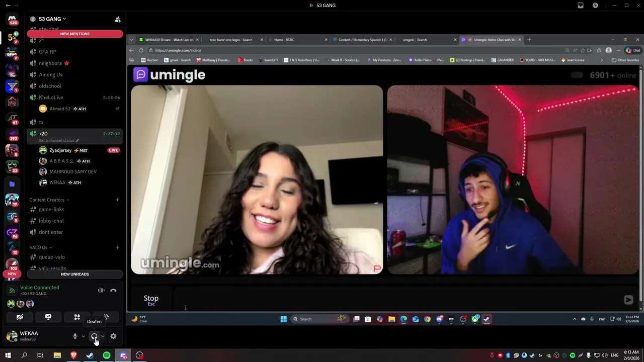This screenshot has height=362, width=644.
Task: Open the CALANDER bookmark
Action: tap(502, 60)
